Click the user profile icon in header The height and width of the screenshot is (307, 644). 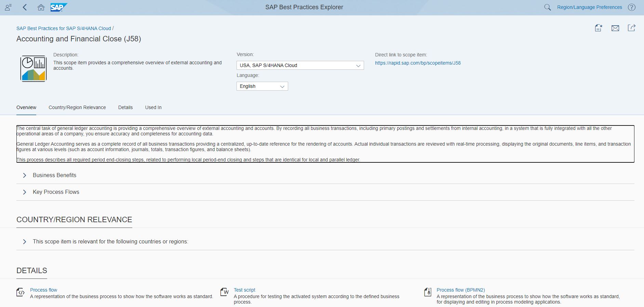click(x=8, y=7)
